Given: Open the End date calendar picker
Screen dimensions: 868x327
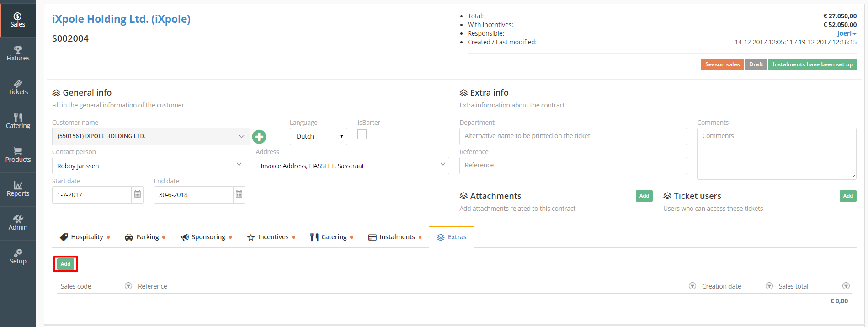Looking at the screenshot, I should (x=239, y=194).
